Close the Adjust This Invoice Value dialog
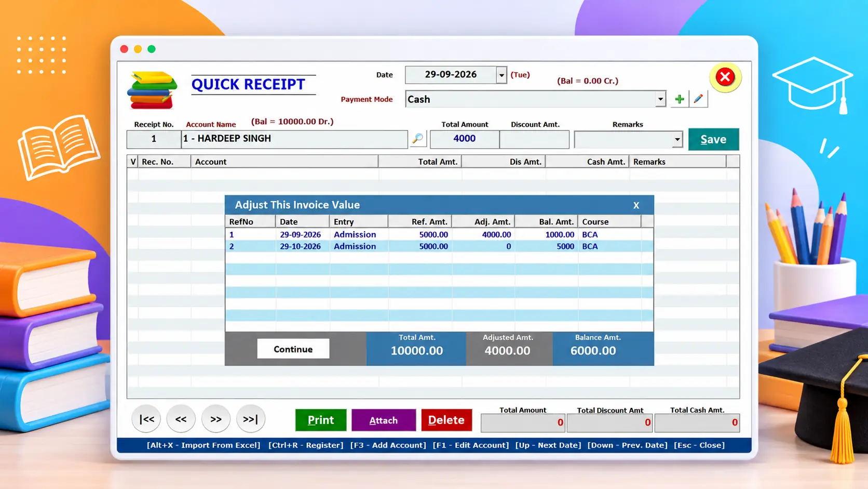The height and width of the screenshot is (489, 868). click(636, 205)
